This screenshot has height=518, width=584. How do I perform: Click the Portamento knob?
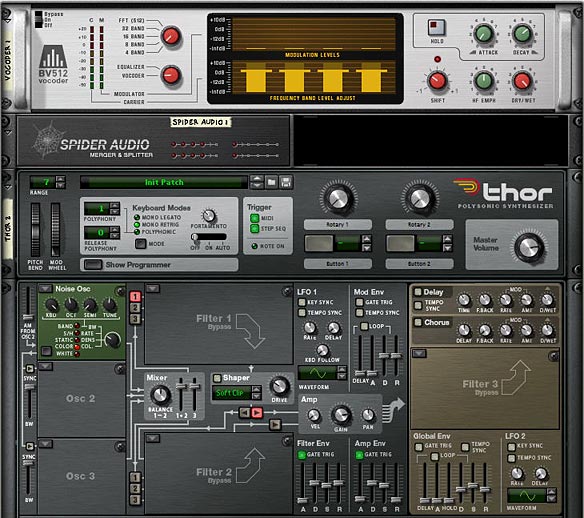[209, 215]
